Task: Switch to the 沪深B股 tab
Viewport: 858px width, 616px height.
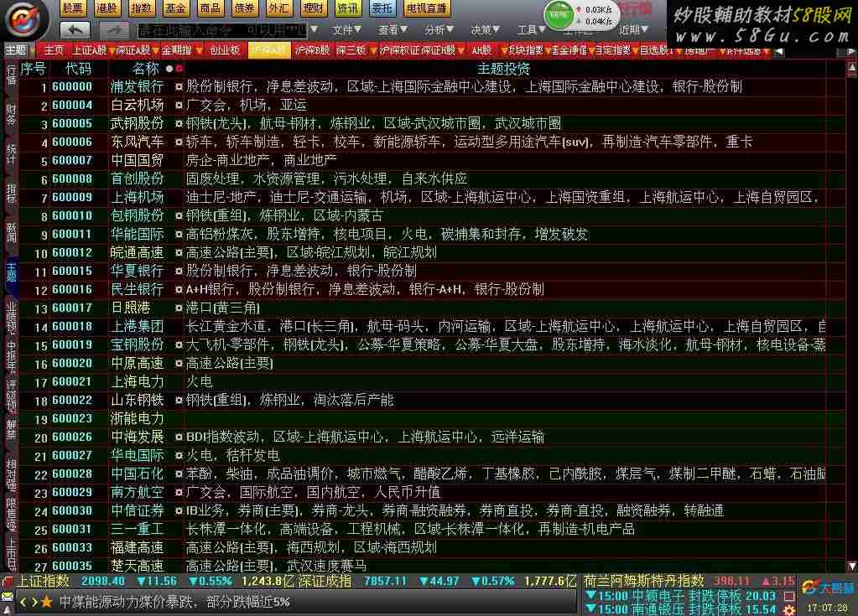Action: 312,50
